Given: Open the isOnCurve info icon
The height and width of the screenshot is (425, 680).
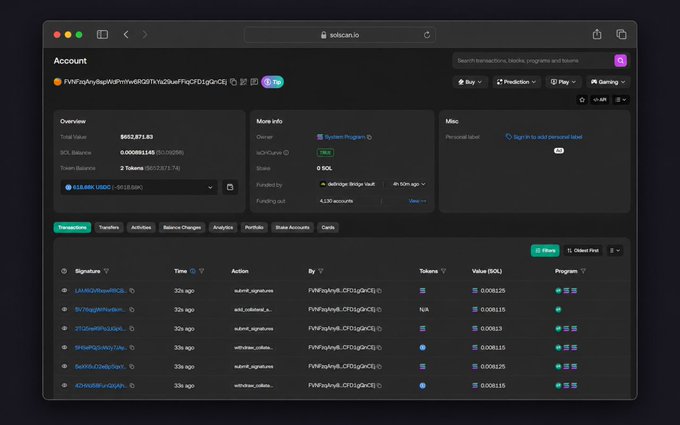Looking at the screenshot, I should (286, 153).
